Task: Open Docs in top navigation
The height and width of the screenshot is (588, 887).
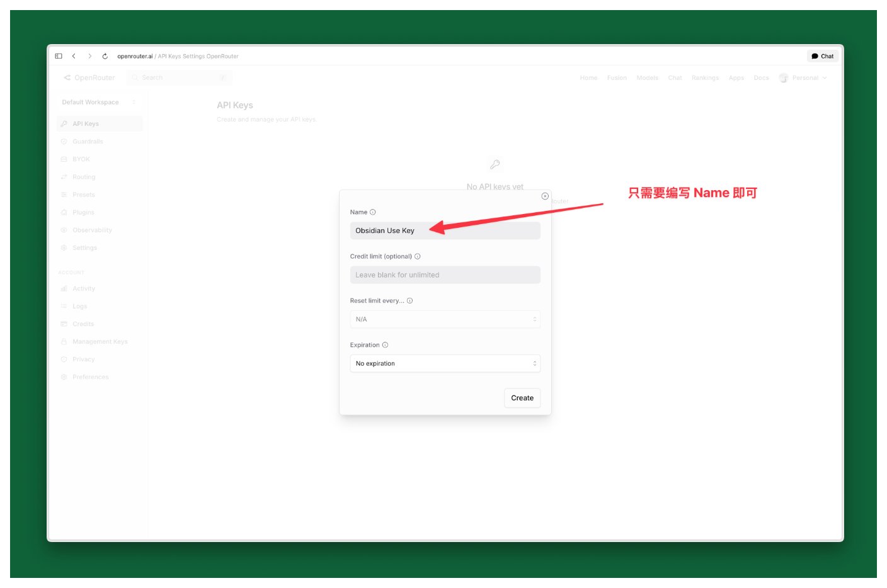Action: [761, 78]
